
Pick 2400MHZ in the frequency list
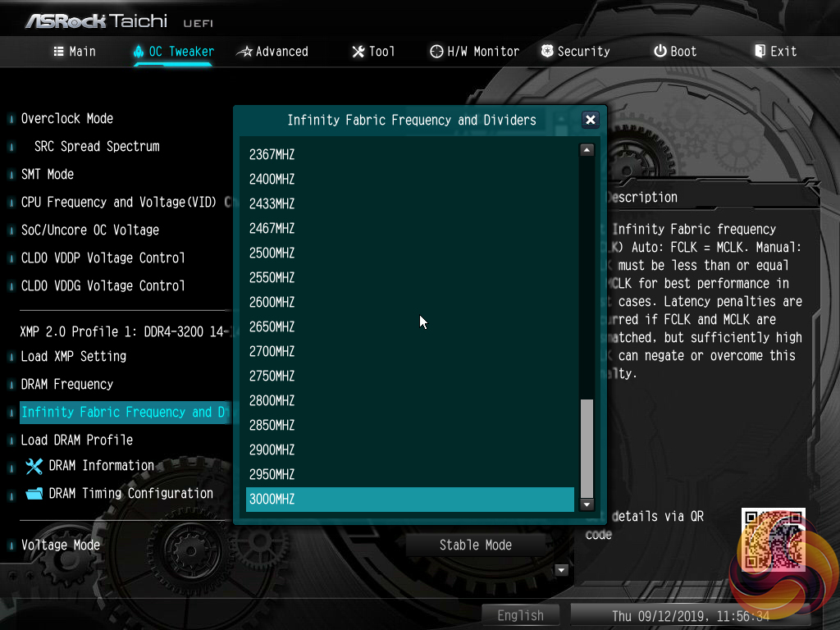pyautogui.click(x=272, y=179)
